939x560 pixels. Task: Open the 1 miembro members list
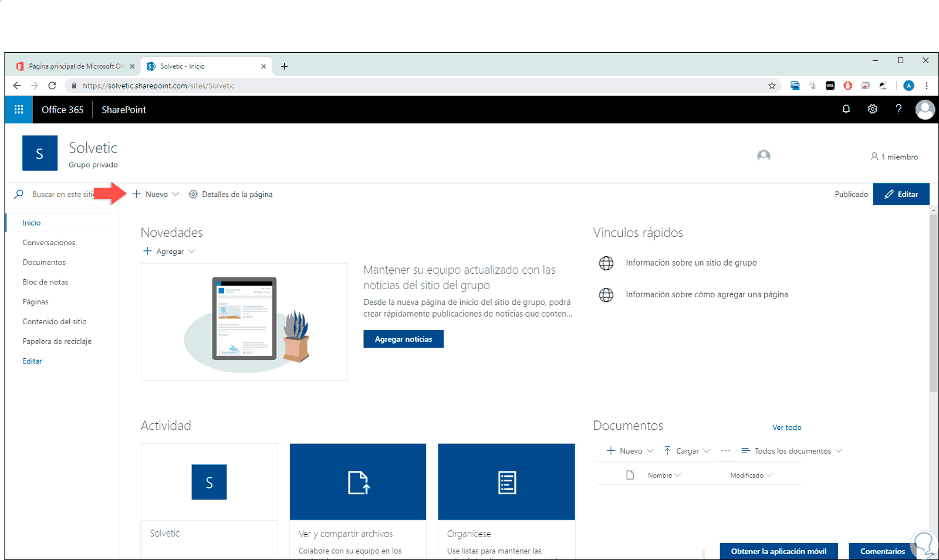(x=894, y=157)
